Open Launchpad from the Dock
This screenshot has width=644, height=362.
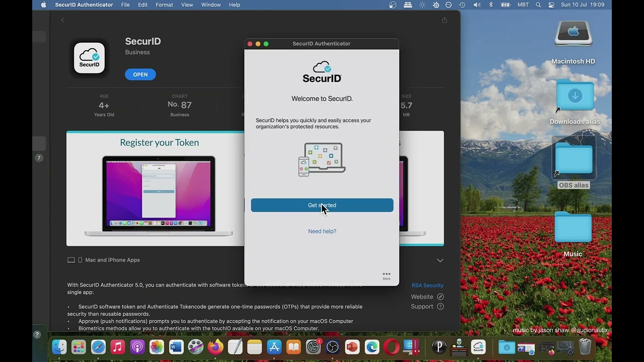(x=78, y=347)
